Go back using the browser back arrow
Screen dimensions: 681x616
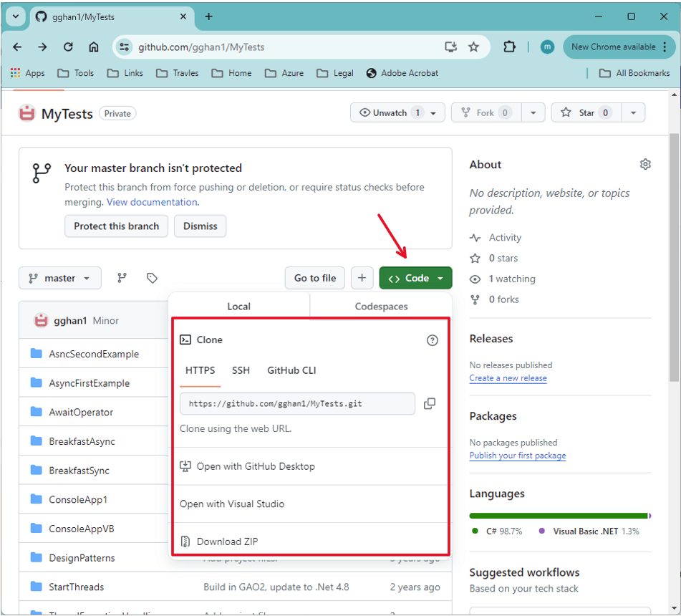coord(17,47)
